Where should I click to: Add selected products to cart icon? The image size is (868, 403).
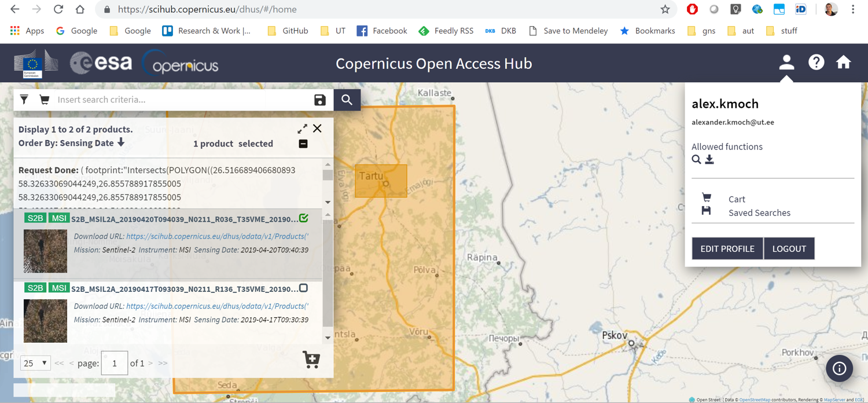tap(311, 360)
